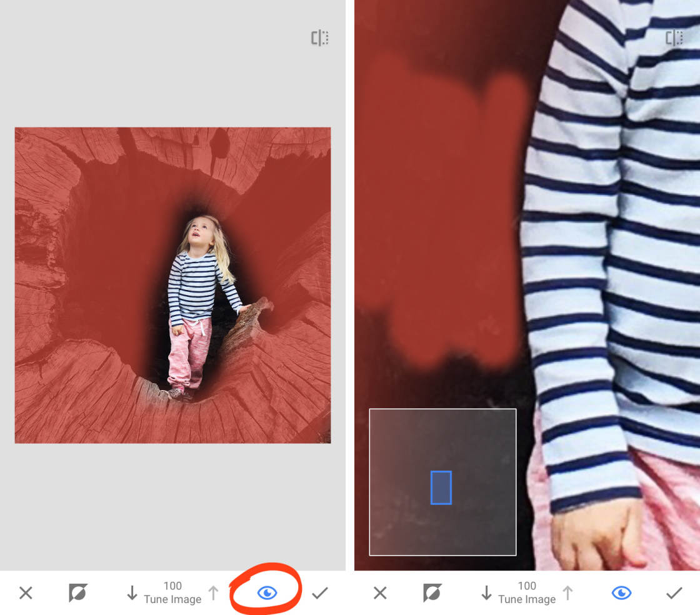Increase brush strength with left screen's up arrow

(213, 592)
